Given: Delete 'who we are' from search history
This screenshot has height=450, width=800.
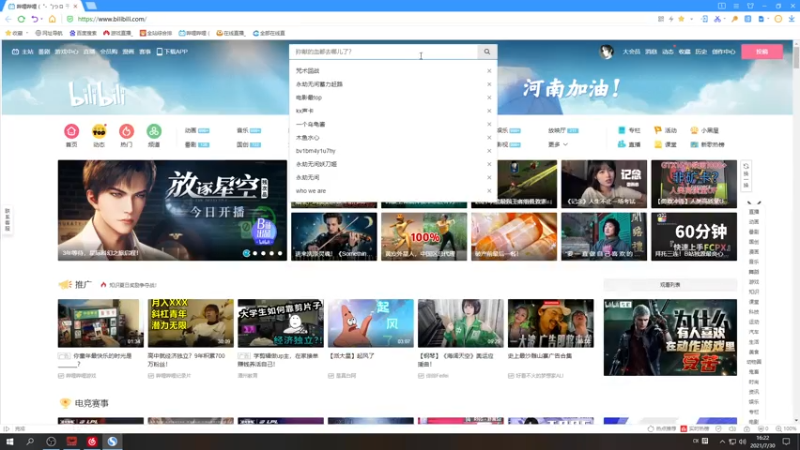Looking at the screenshot, I should tap(489, 191).
